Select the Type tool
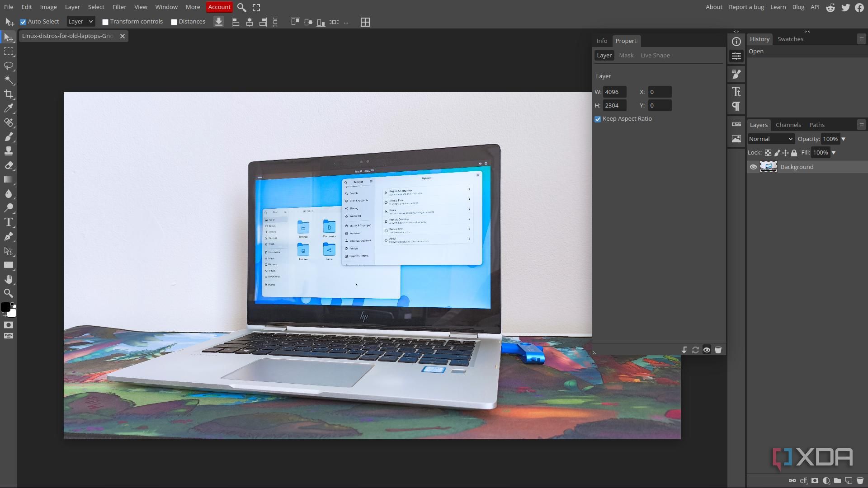868x488 pixels. 9,222
